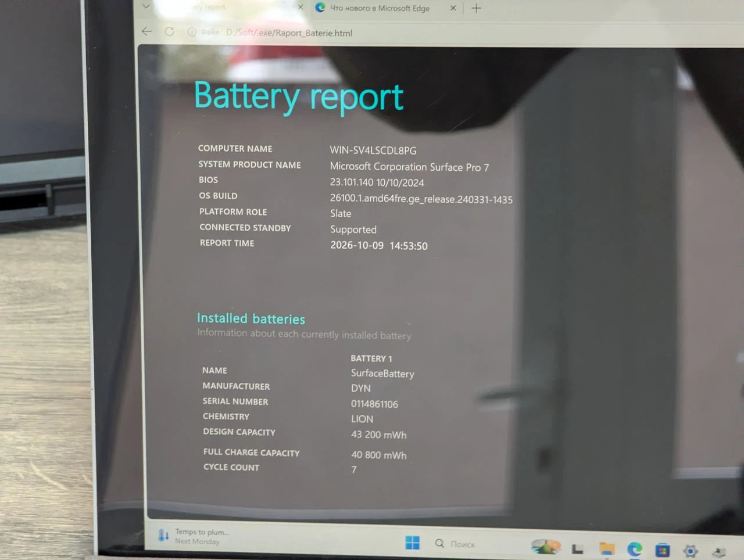Go back with the browser back arrow

tap(147, 31)
